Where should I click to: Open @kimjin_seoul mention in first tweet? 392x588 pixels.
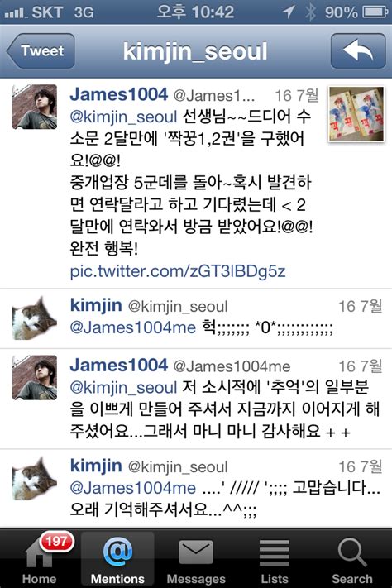(123, 117)
